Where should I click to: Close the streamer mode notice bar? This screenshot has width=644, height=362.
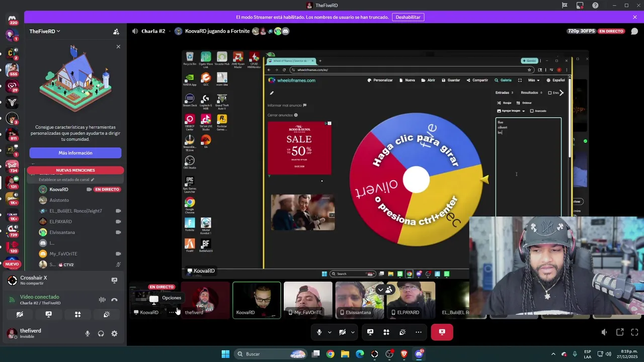[x=635, y=17]
